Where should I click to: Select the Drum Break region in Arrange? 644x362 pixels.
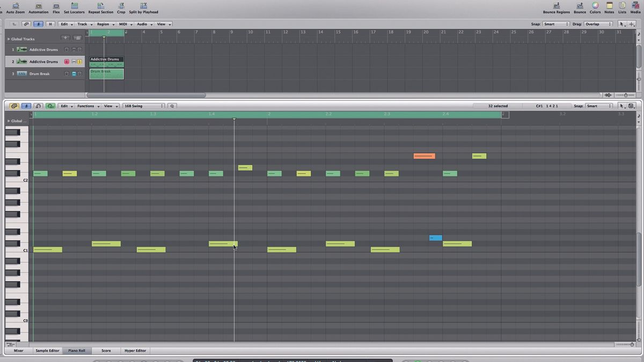click(x=106, y=74)
